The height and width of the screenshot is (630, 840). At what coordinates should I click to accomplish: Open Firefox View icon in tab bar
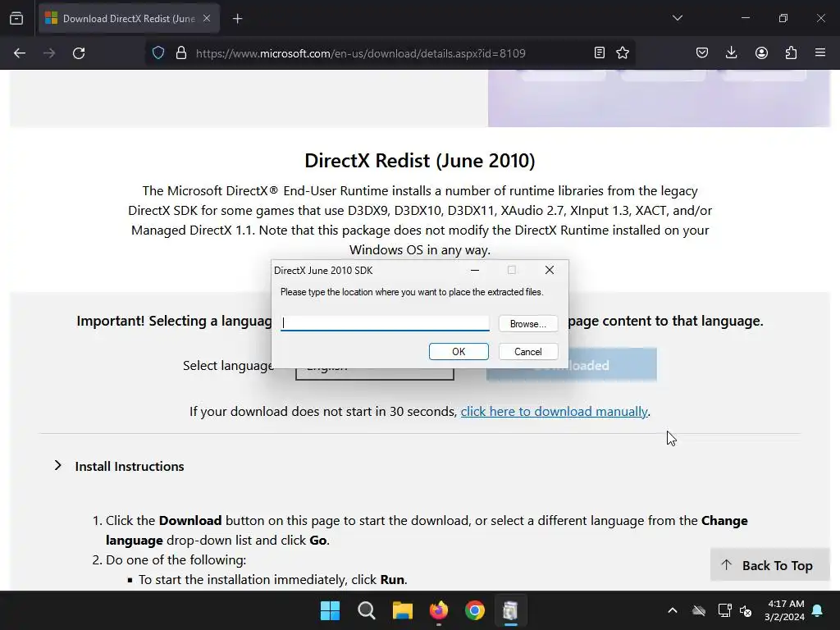click(16, 18)
